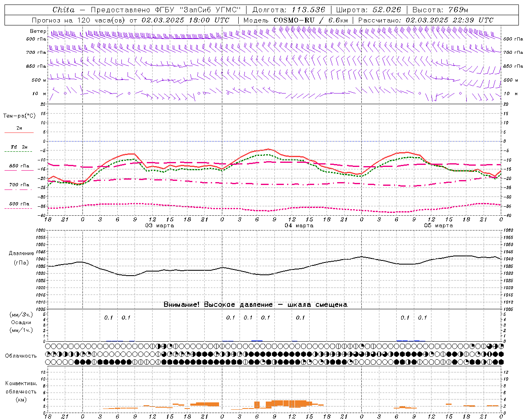Click the '(мм/1ч.)' hourly precipitation unit label

(x=21, y=330)
